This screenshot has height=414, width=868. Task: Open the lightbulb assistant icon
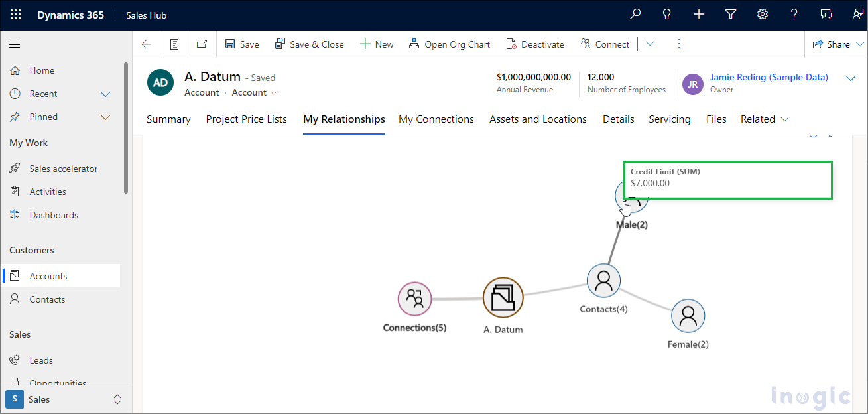667,14
